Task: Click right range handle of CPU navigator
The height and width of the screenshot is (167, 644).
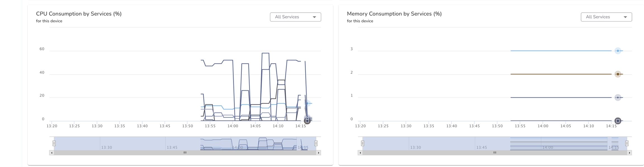Action: [x=316, y=143]
